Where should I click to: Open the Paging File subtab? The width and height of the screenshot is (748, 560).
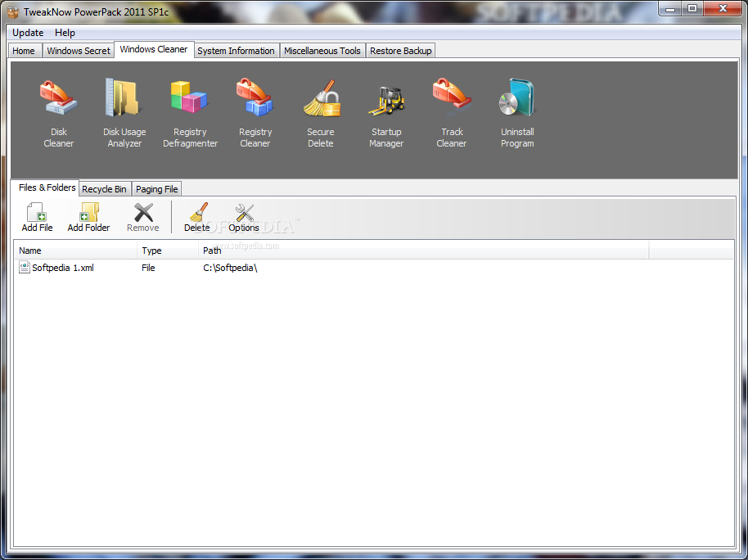tap(157, 189)
